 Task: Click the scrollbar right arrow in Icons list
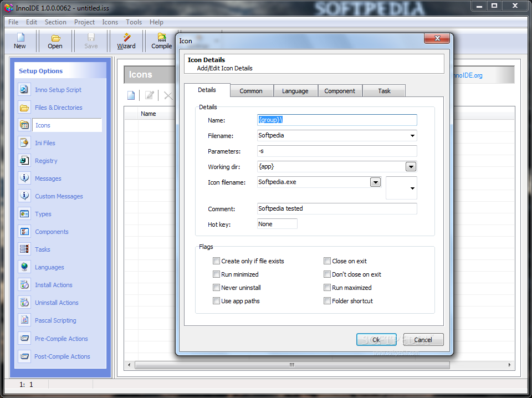(510, 365)
